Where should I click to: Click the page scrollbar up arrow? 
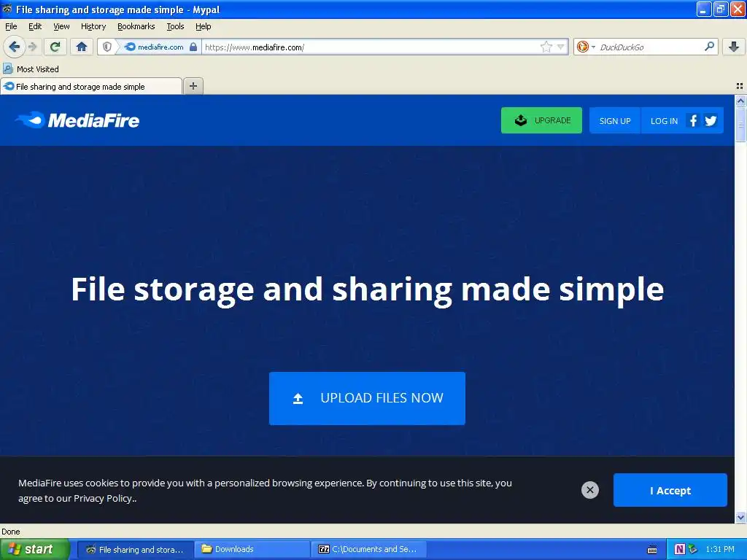(740, 100)
